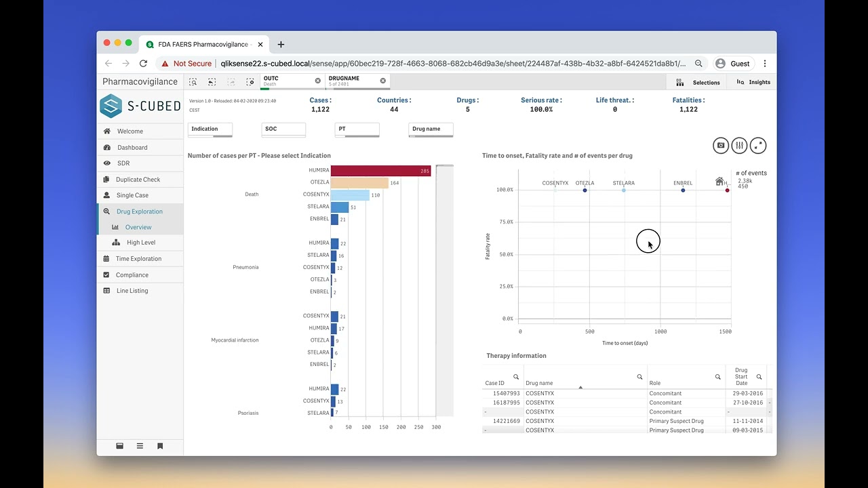Take a snapshot with camera icon

coord(721,145)
